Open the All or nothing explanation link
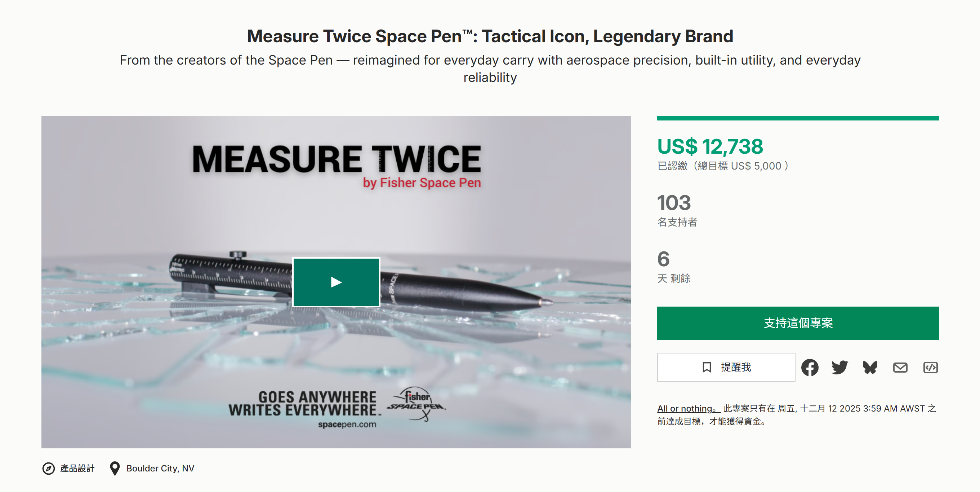This screenshot has height=492, width=980. [686, 408]
